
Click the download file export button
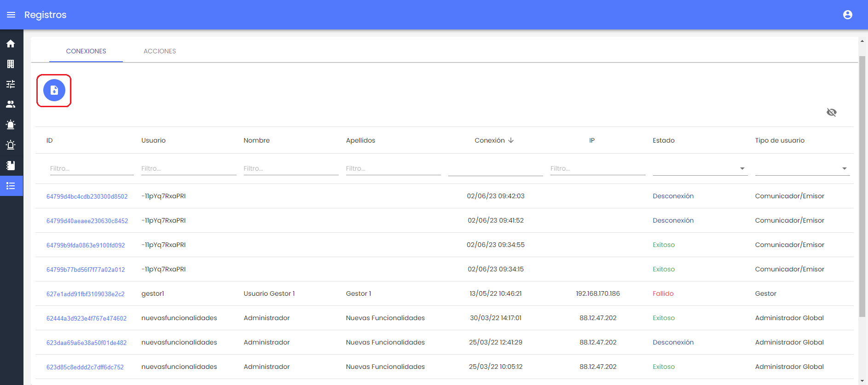pyautogui.click(x=54, y=90)
